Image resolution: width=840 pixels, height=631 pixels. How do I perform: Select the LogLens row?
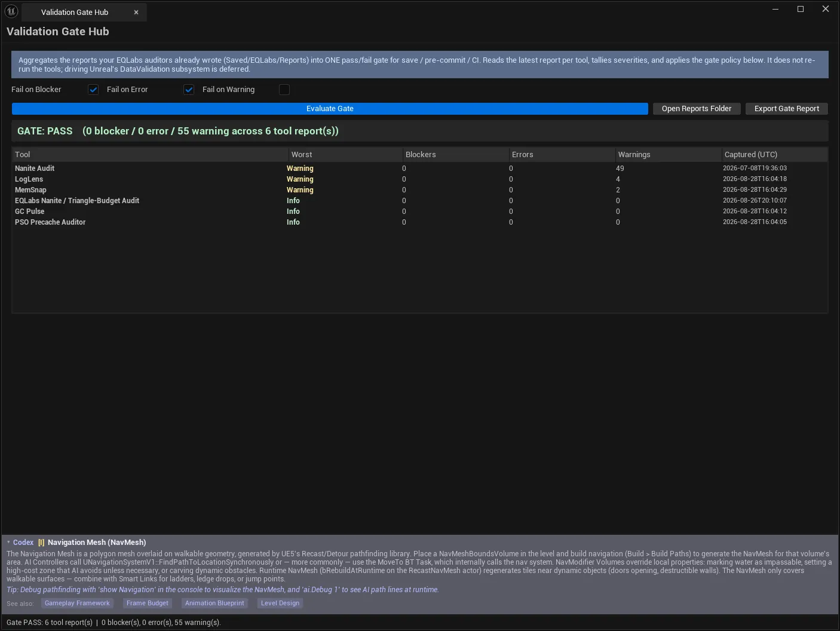tap(419, 179)
